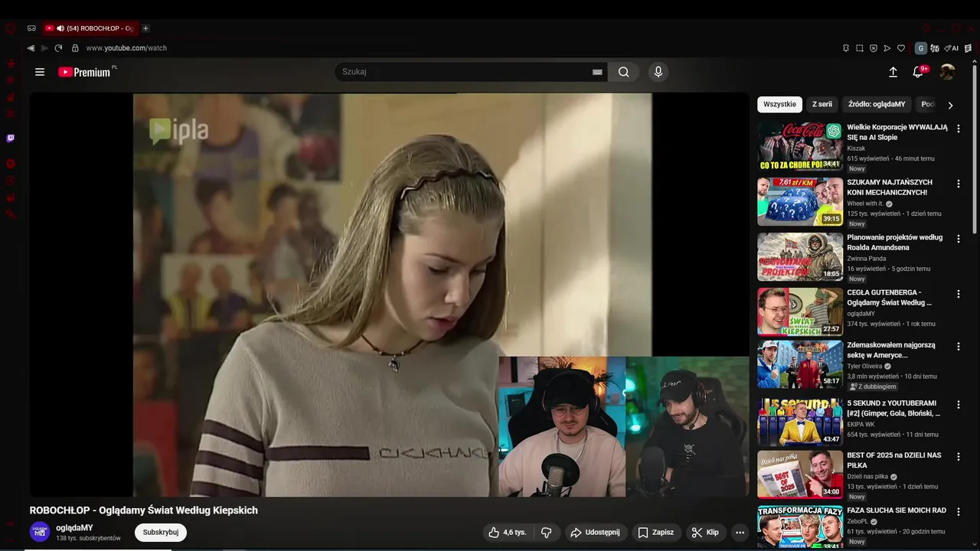Mute the tab via its speaker icon

coord(60,28)
